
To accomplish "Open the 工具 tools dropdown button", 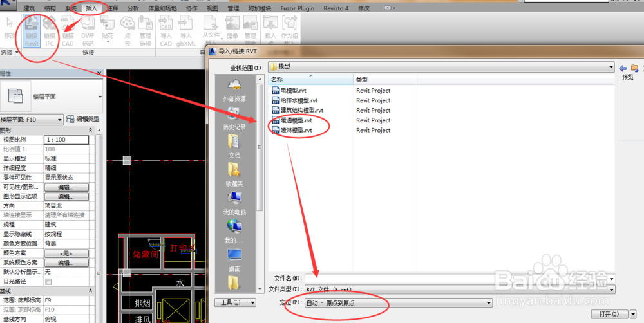I will click(x=235, y=302).
